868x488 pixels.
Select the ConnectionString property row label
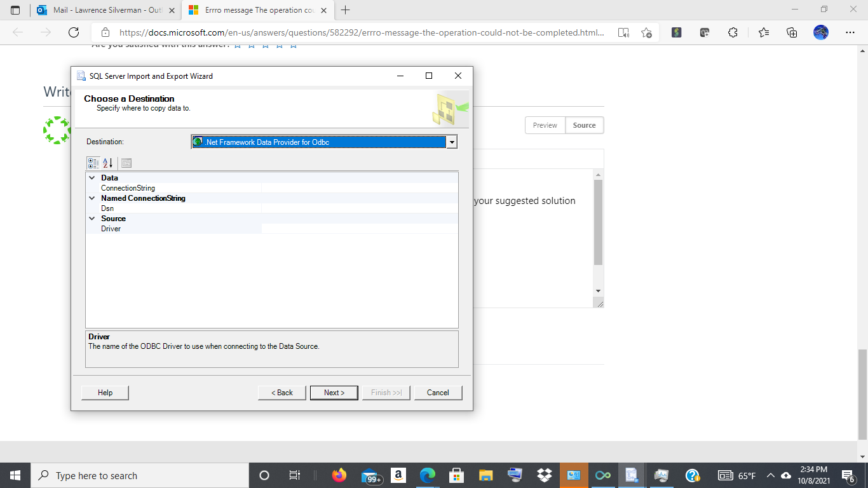pos(128,188)
